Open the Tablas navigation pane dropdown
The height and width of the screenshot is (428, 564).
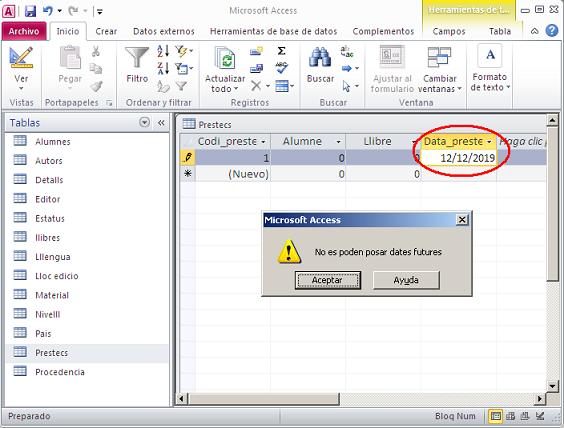click(x=144, y=122)
